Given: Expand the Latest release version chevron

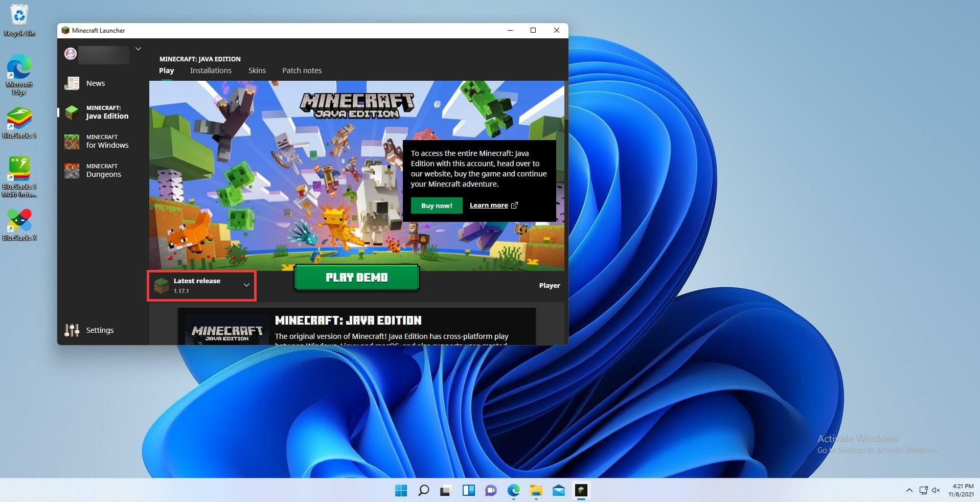Looking at the screenshot, I should pos(246,285).
